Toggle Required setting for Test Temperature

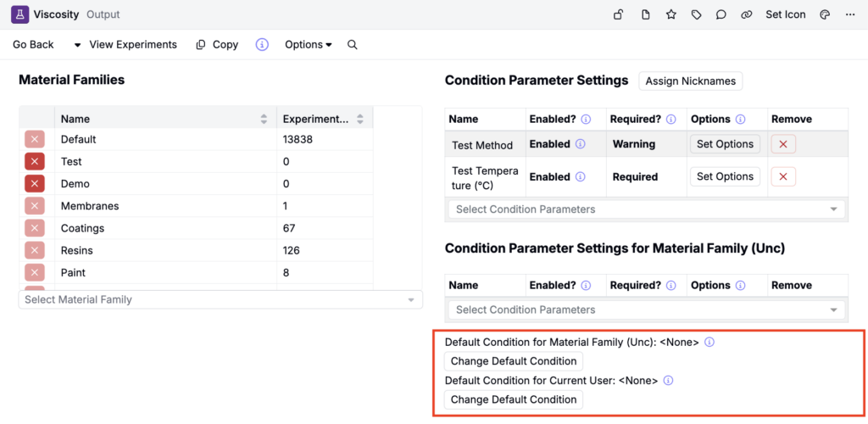[635, 177]
